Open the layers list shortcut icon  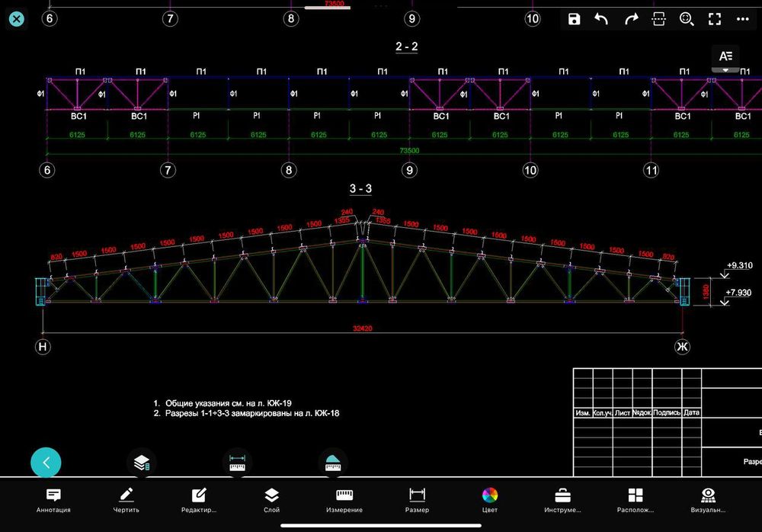coord(142,463)
